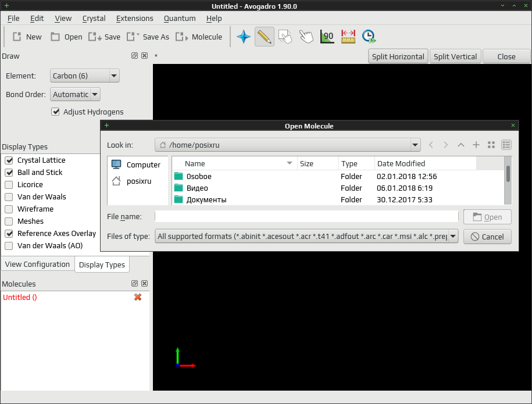
Task: Uncheck Ball and Stick display type
Action: (9, 173)
